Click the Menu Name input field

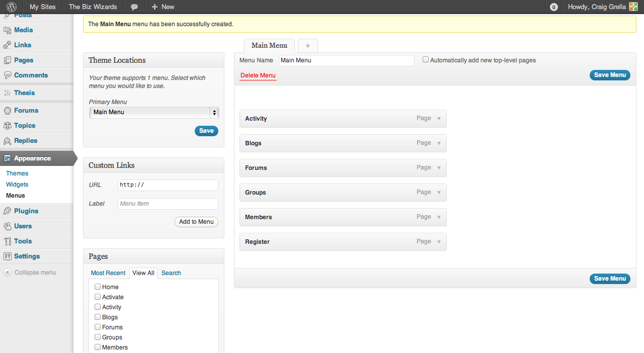click(x=347, y=60)
